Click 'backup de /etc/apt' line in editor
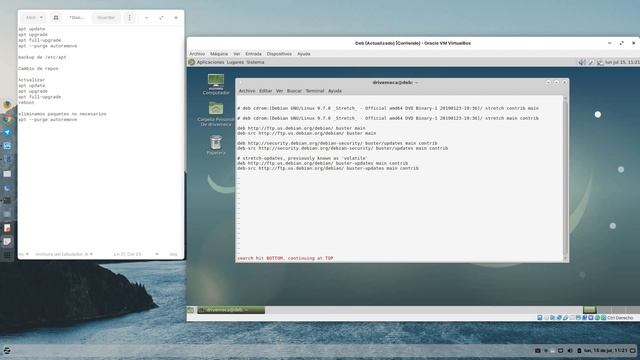 tap(42, 58)
